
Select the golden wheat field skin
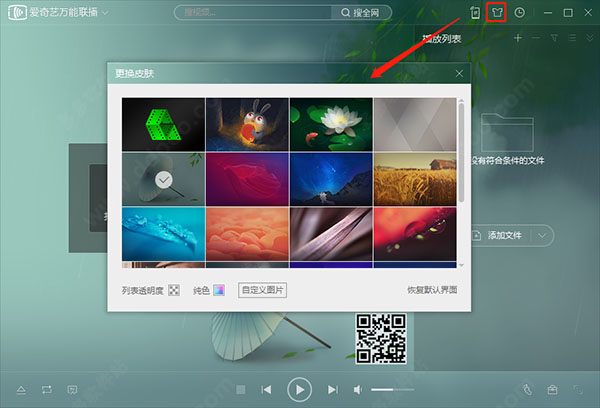(415, 179)
